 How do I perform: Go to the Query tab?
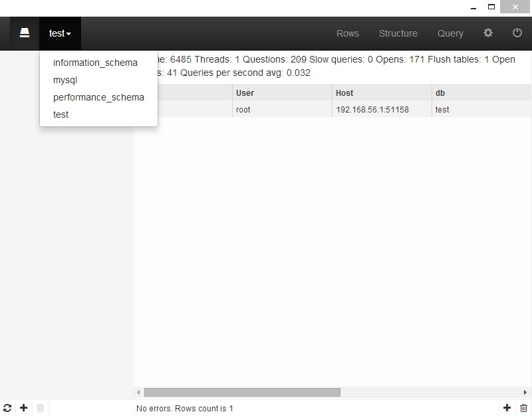point(450,33)
